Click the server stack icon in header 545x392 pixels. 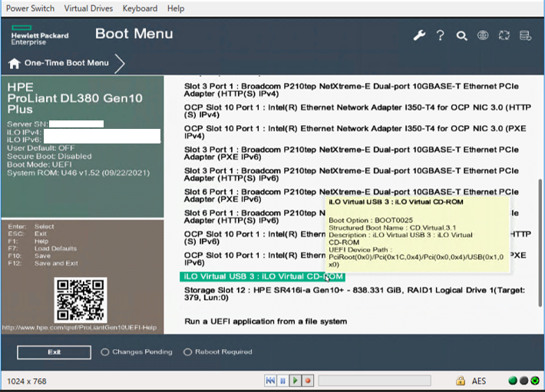(525, 35)
